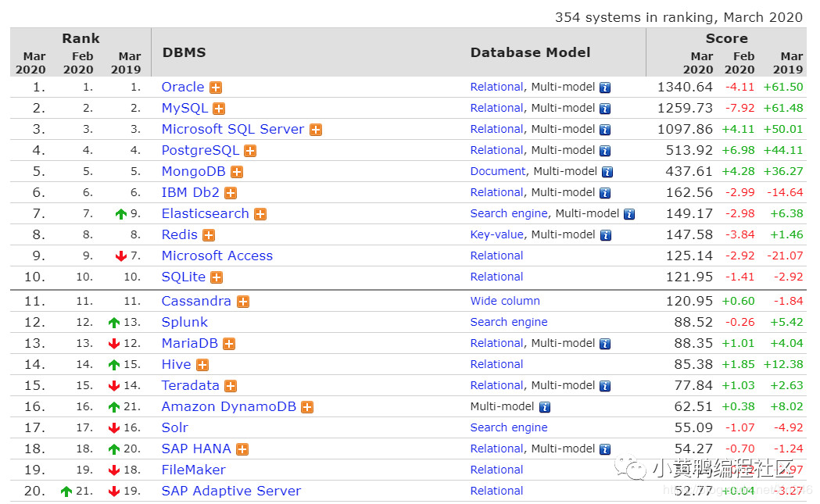
Task: Open the Hive link
Action: click(176, 364)
